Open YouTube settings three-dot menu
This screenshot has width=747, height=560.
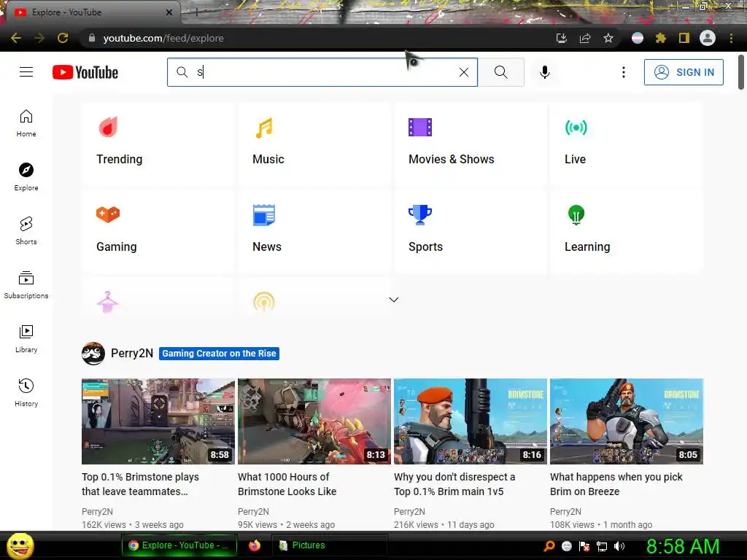[623, 72]
